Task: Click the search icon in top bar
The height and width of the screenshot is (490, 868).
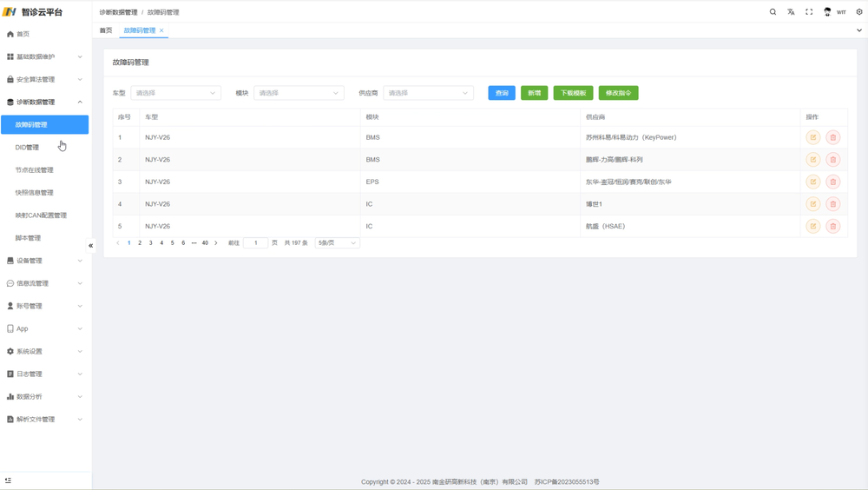Action: [773, 12]
